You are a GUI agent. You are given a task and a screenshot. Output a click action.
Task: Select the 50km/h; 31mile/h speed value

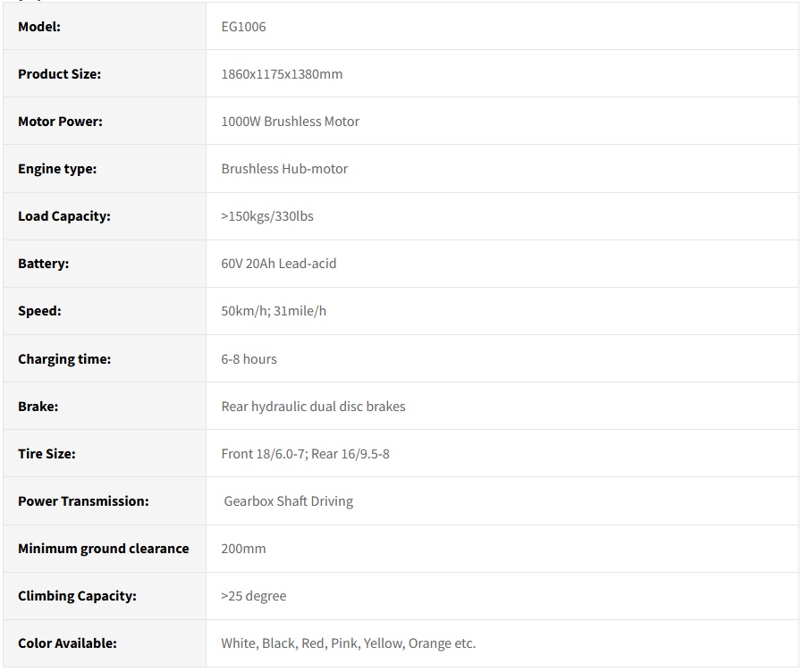(x=274, y=311)
